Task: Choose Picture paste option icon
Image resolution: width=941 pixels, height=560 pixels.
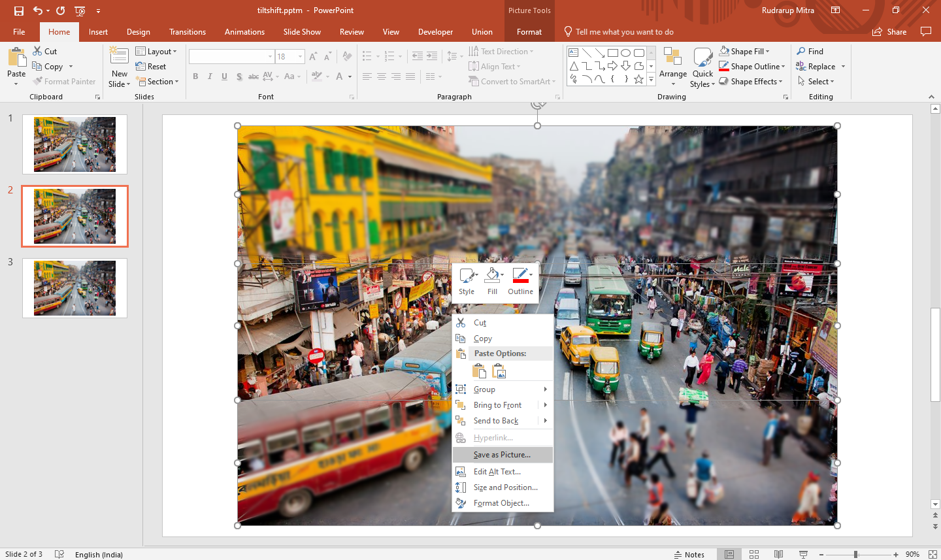Action: (499, 372)
